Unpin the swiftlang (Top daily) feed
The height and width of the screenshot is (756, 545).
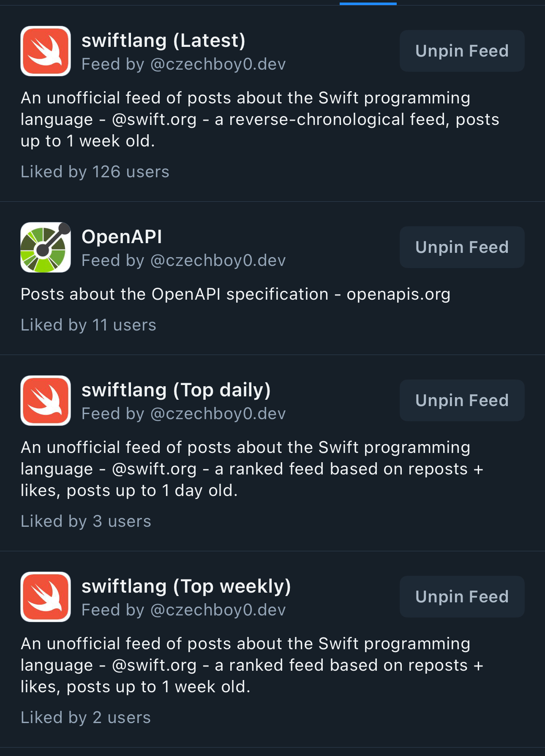(x=462, y=401)
